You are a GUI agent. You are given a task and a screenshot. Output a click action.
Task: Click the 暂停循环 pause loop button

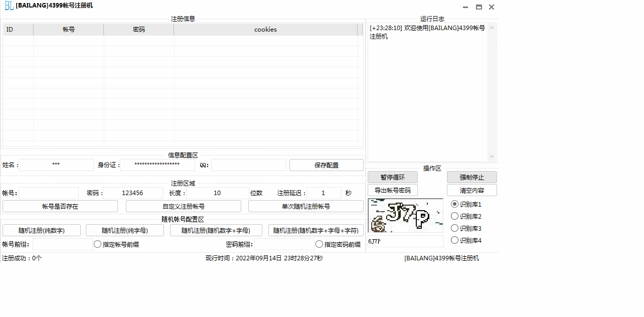coord(392,177)
